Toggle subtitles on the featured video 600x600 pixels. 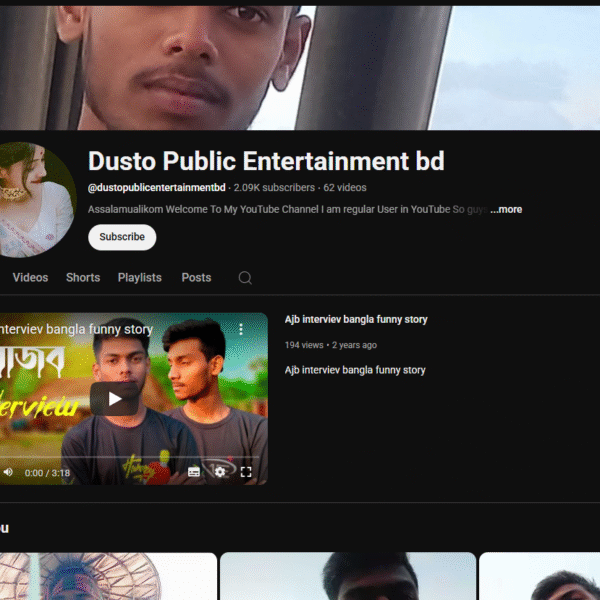[194, 472]
